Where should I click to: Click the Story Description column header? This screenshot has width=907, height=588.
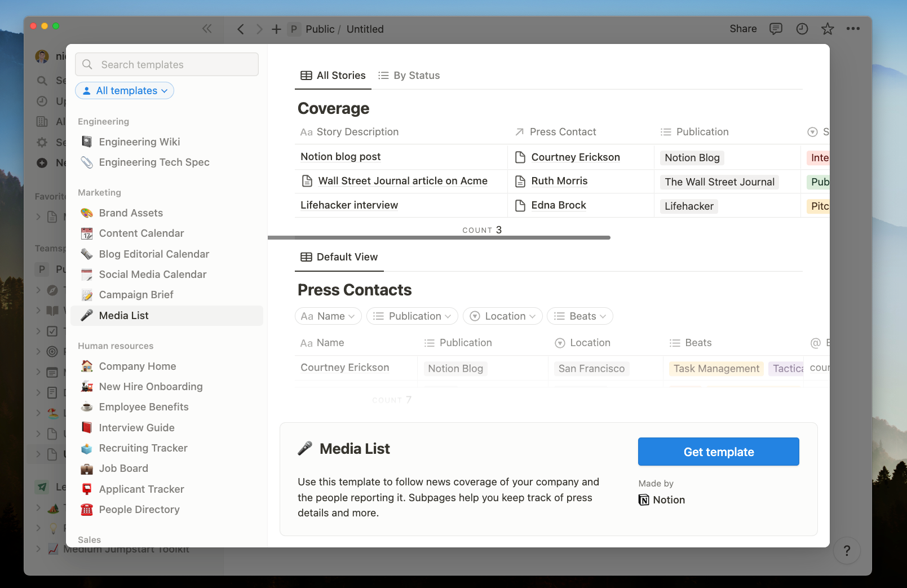(349, 132)
